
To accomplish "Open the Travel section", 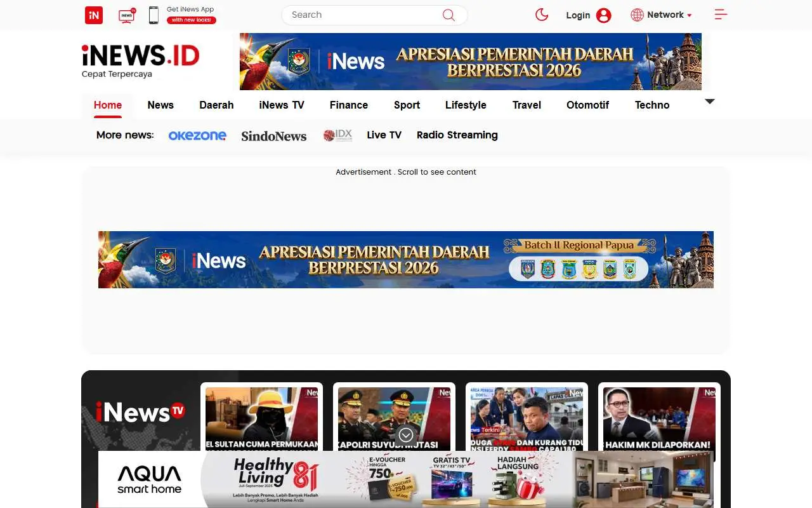I will 527,105.
